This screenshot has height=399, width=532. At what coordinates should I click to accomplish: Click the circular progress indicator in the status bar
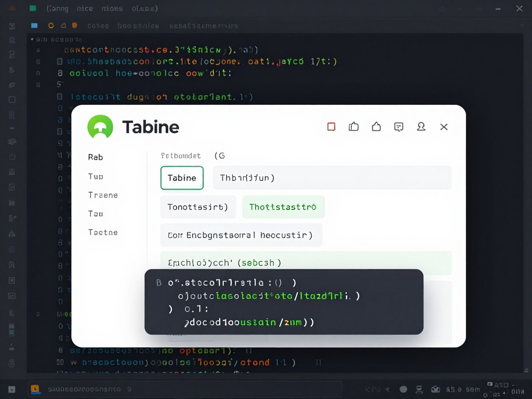coord(403,389)
